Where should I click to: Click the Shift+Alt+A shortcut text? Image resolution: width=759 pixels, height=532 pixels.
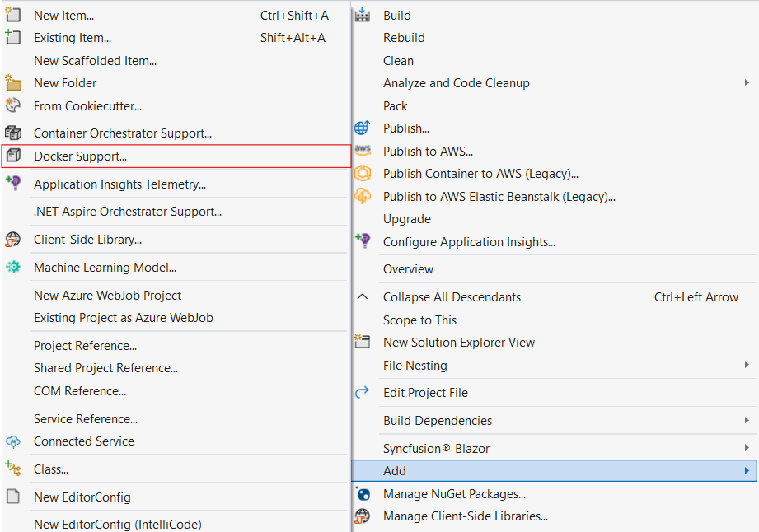pos(293,38)
